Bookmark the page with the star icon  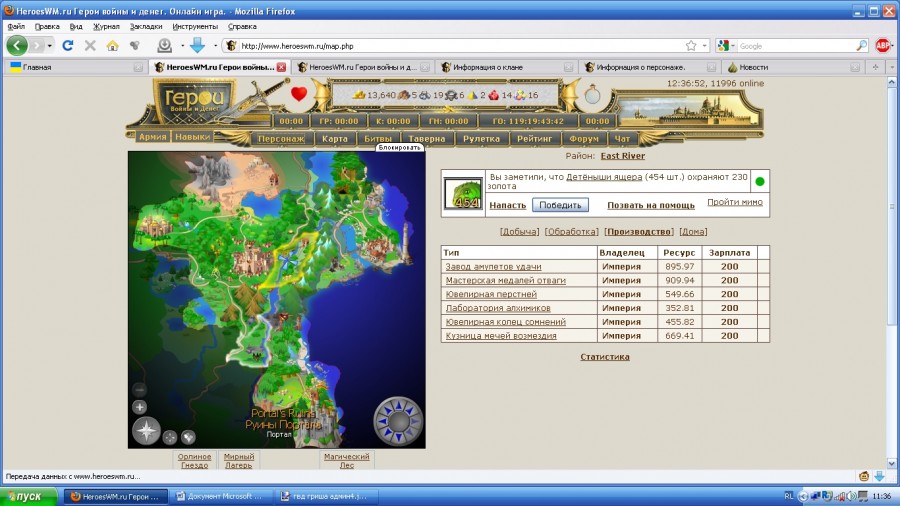[691, 46]
